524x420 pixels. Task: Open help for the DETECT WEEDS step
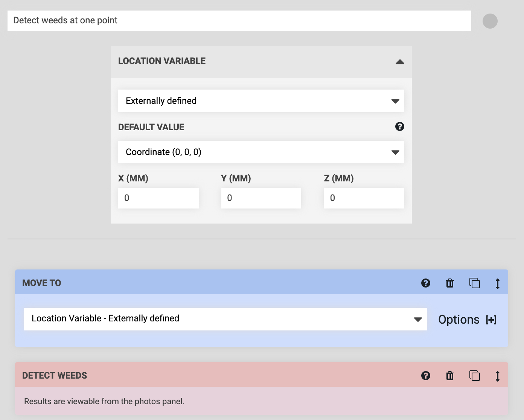point(426,375)
